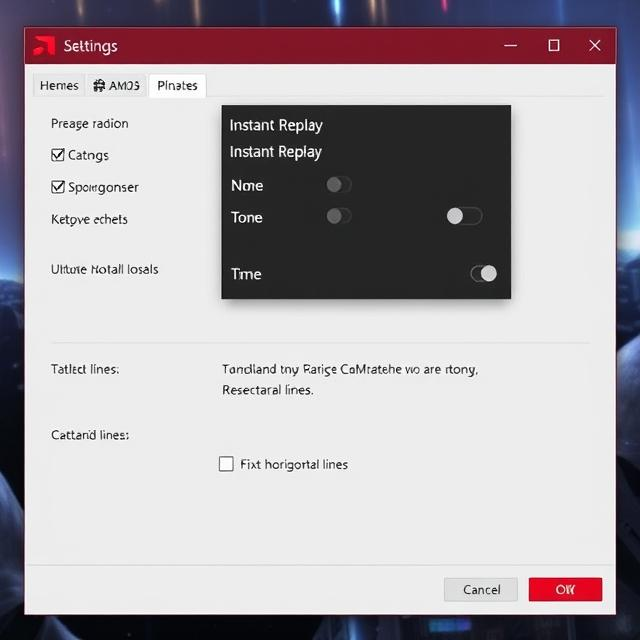Select the Pinates tab
This screenshot has width=640, height=640.
click(177, 86)
